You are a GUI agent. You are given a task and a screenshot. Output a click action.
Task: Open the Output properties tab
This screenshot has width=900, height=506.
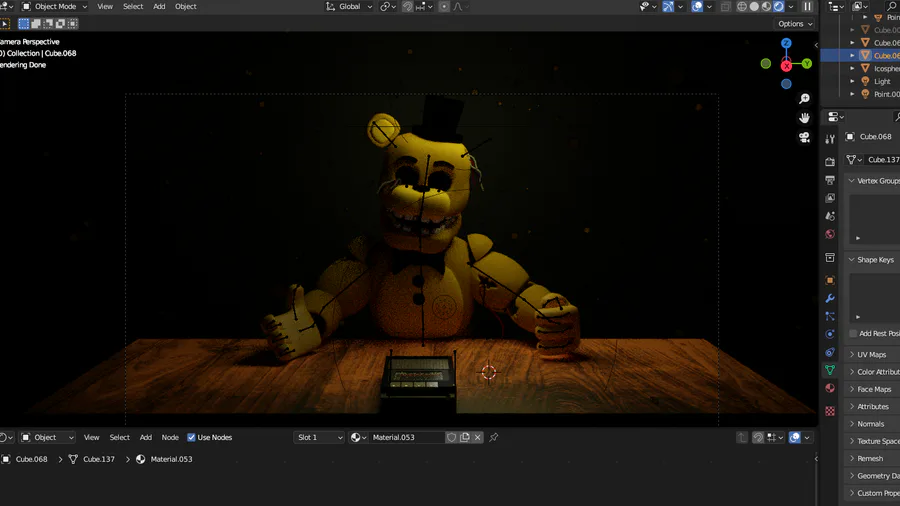pos(830,180)
